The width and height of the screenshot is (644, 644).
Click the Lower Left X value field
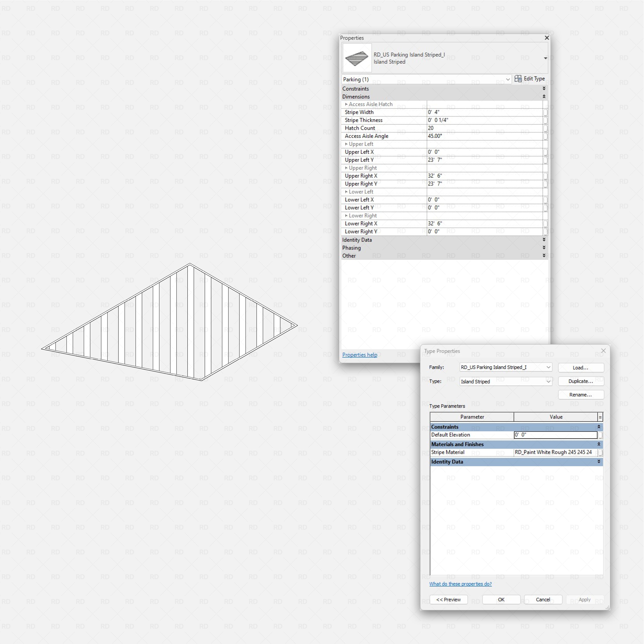(485, 200)
